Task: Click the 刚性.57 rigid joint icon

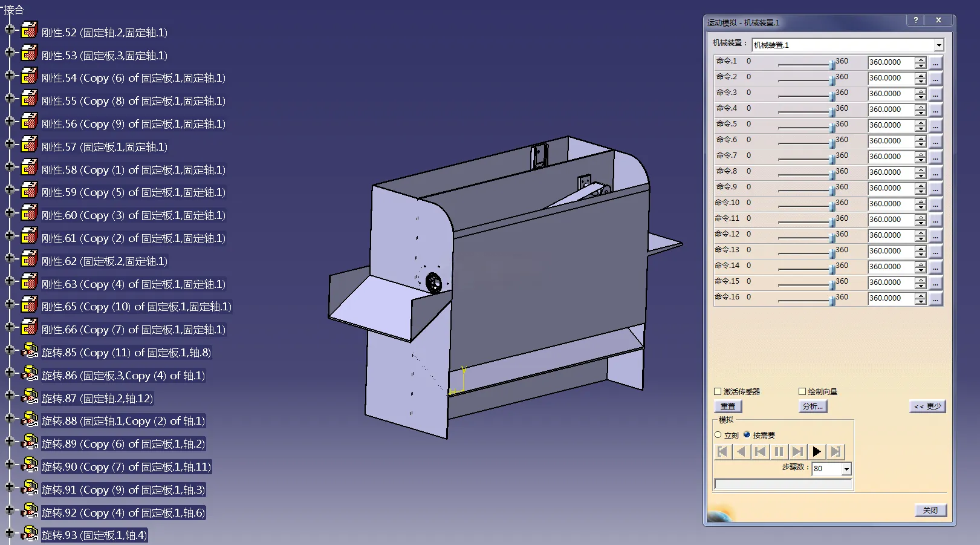Action: [29, 145]
